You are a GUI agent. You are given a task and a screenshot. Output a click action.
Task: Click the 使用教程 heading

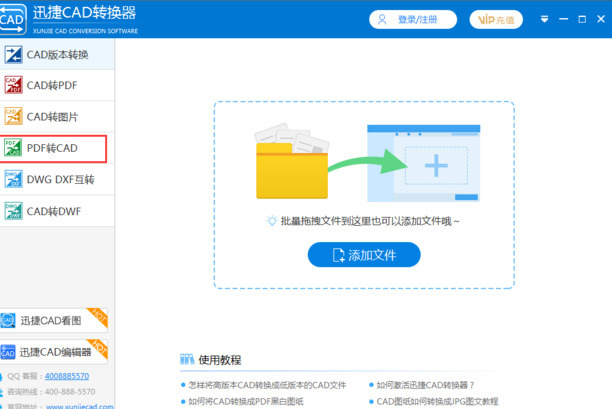tap(220, 360)
